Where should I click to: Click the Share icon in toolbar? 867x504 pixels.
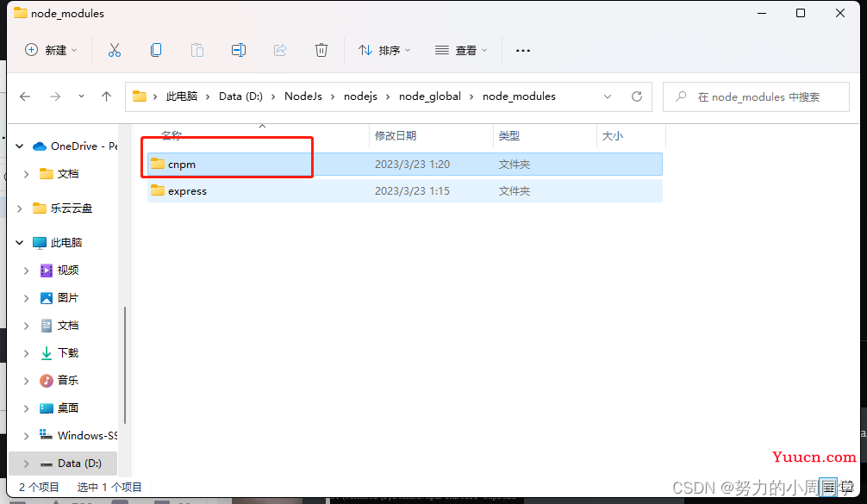pyautogui.click(x=280, y=50)
